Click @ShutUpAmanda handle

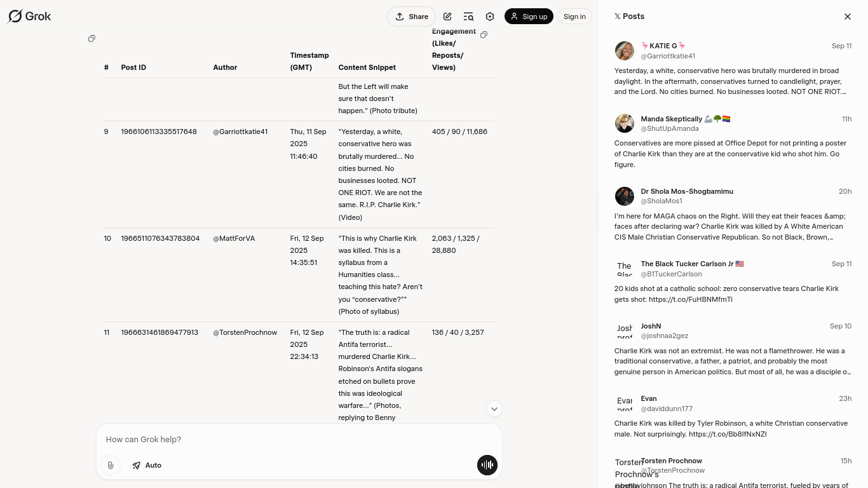click(670, 128)
